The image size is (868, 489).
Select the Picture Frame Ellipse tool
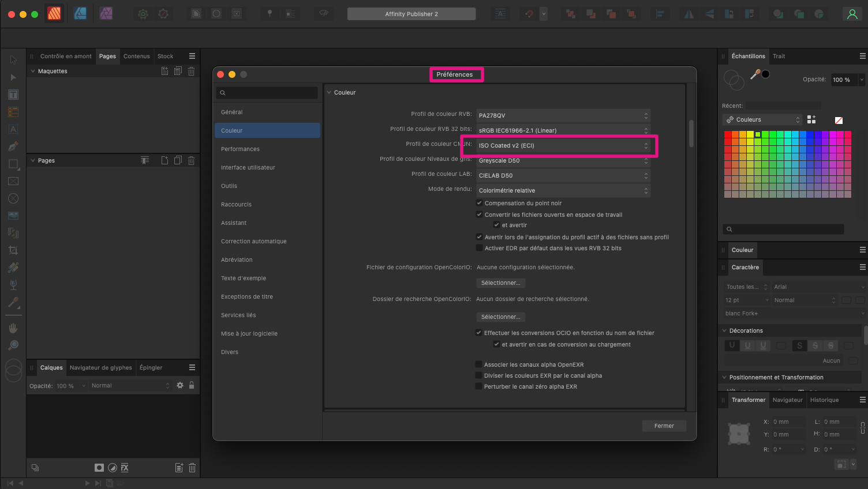click(x=13, y=198)
